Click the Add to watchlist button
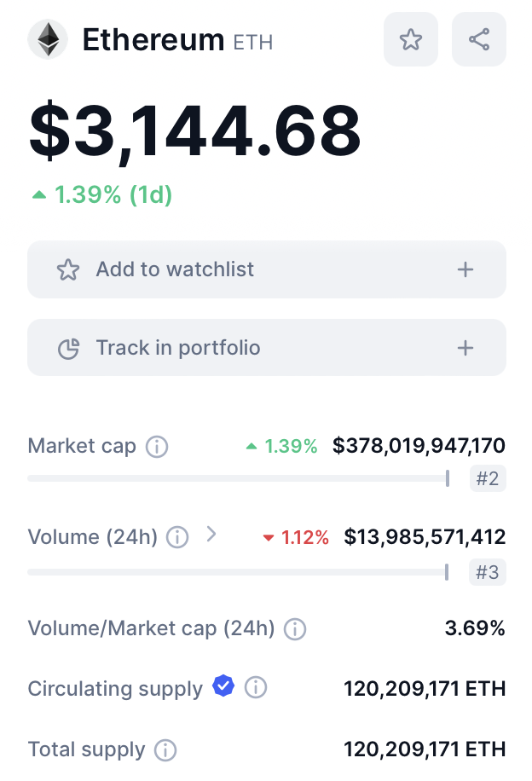The image size is (532, 781). (266, 269)
